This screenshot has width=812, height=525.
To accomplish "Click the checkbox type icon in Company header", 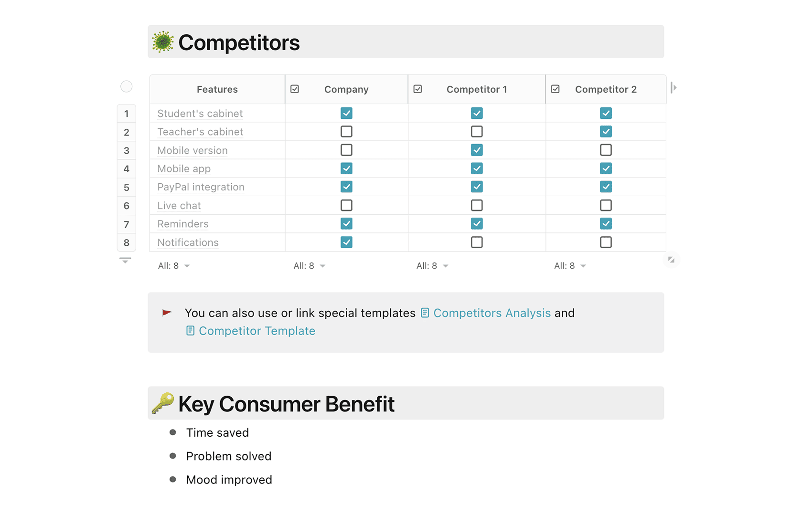I will [x=295, y=89].
